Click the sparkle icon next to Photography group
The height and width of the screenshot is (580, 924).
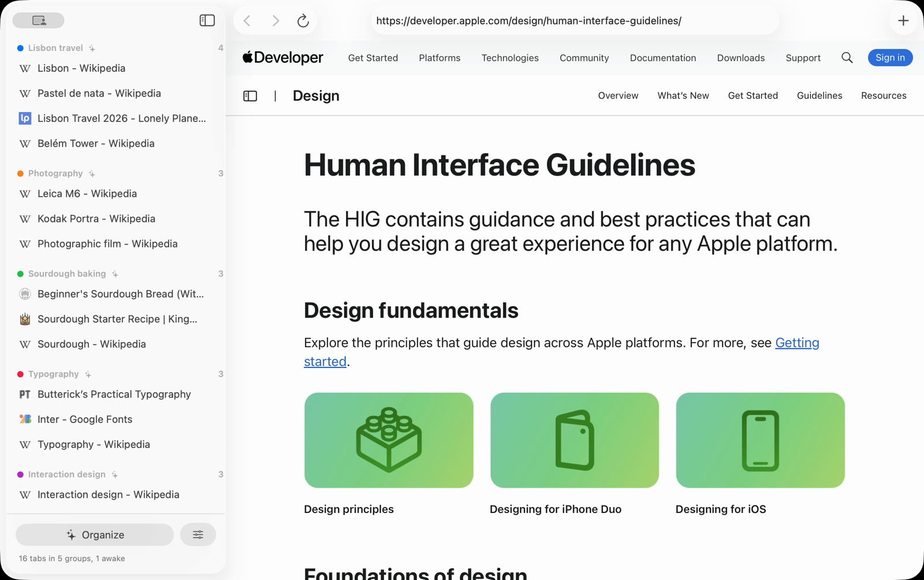pyautogui.click(x=92, y=173)
